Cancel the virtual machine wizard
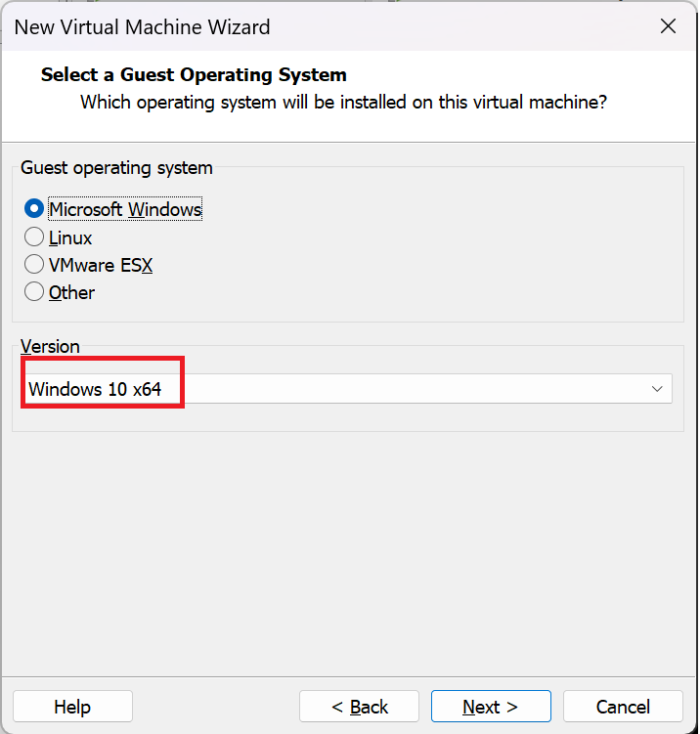Viewport: 700px width, 734px height. pos(623,707)
